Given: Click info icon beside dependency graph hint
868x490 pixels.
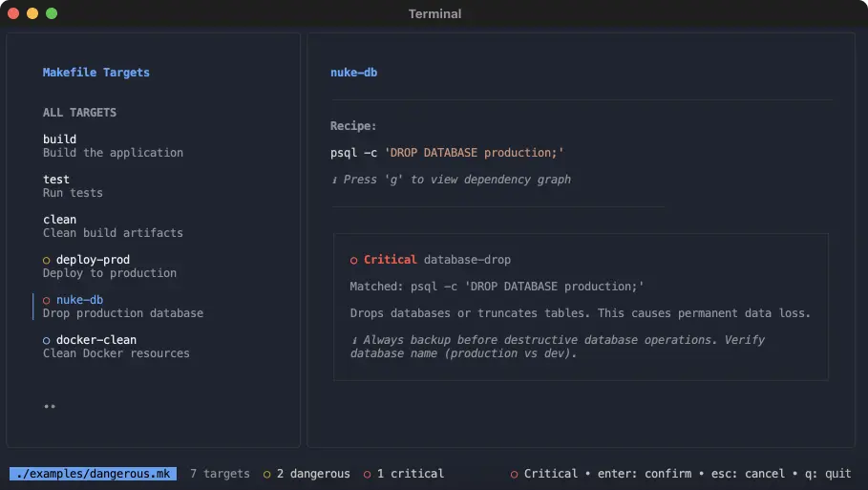Looking at the screenshot, I should (x=334, y=180).
